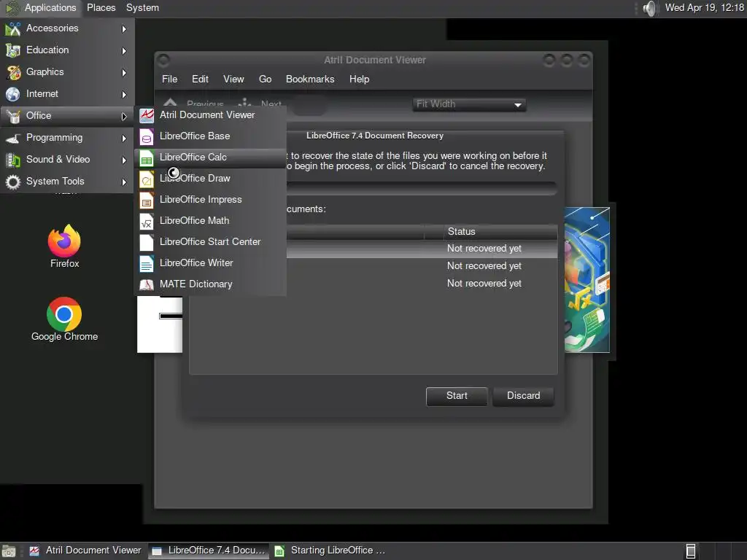Click Discard in Document Recovery dialog
The image size is (747, 560).
coord(523,396)
